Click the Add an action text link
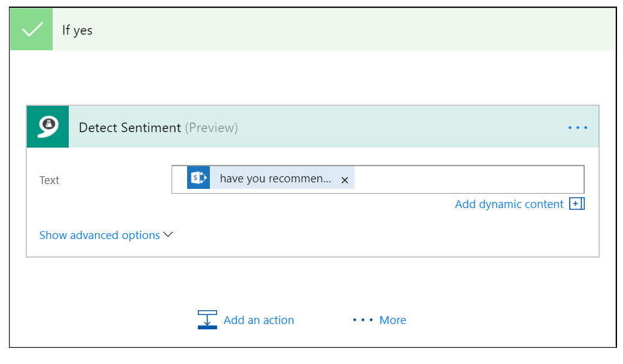623x364 pixels. [259, 320]
